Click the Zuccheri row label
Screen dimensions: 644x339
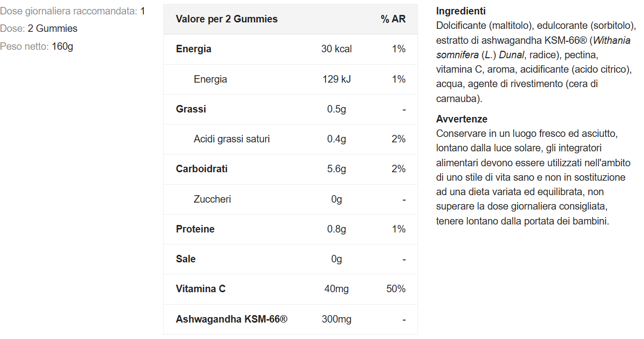(x=212, y=199)
